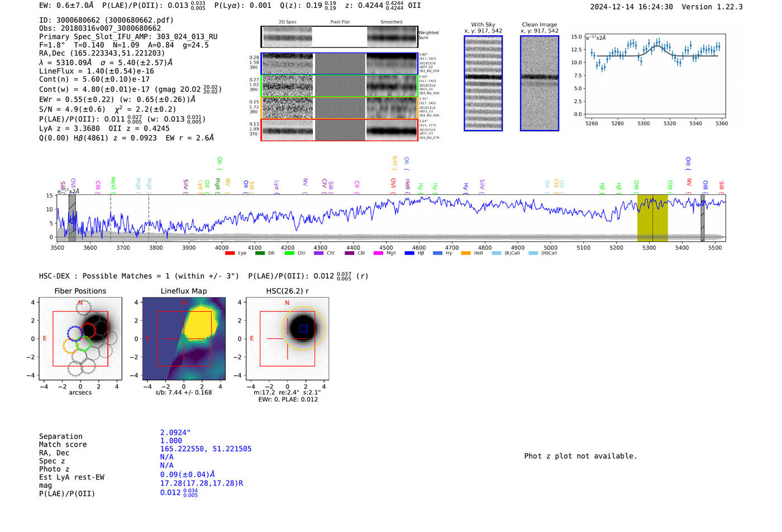Select the red-bordered 2D fiber spectrum row
This screenshot has width=782, height=532.
(x=340, y=130)
